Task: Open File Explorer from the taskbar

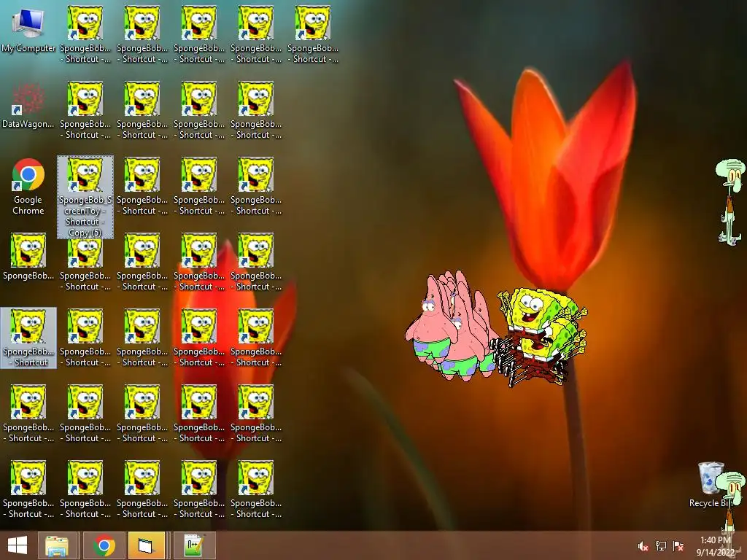Action: click(x=57, y=545)
